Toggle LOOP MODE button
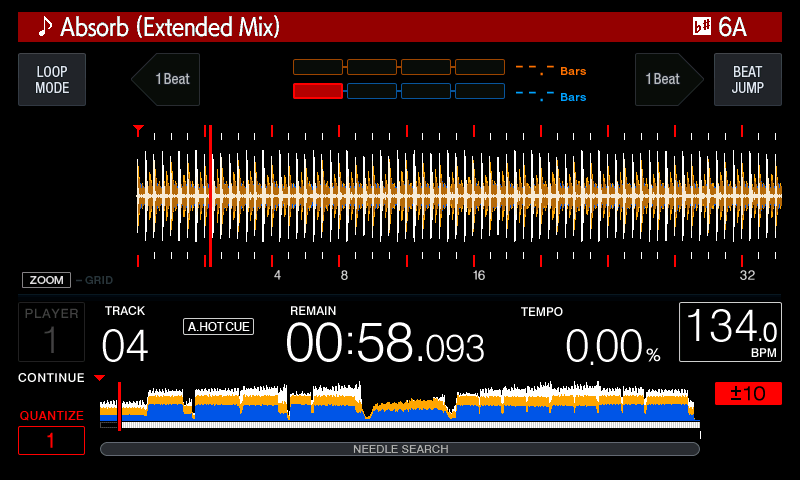 52,80
